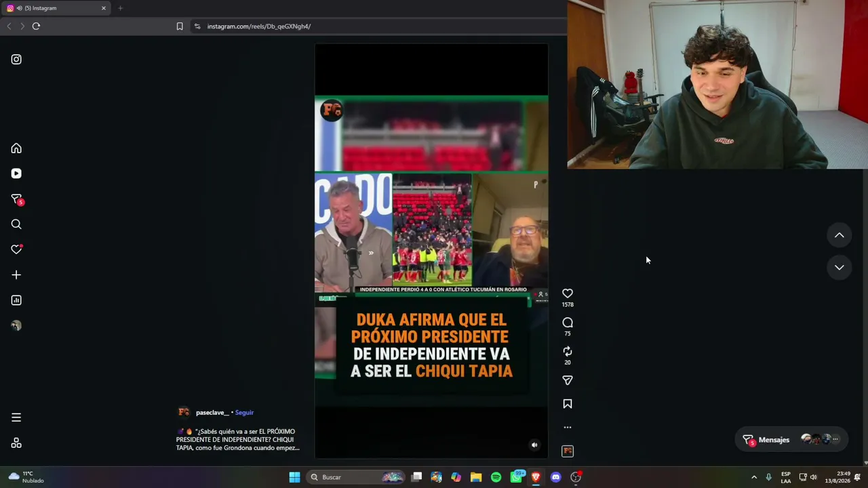
Task: Open Reels from the sidebar
Action: [x=16, y=174]
